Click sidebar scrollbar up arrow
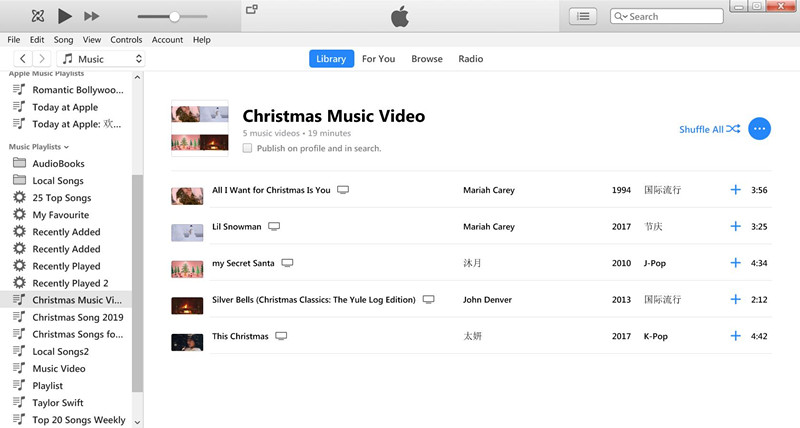Screen dimensions: 800x428 tap(137, 78)
